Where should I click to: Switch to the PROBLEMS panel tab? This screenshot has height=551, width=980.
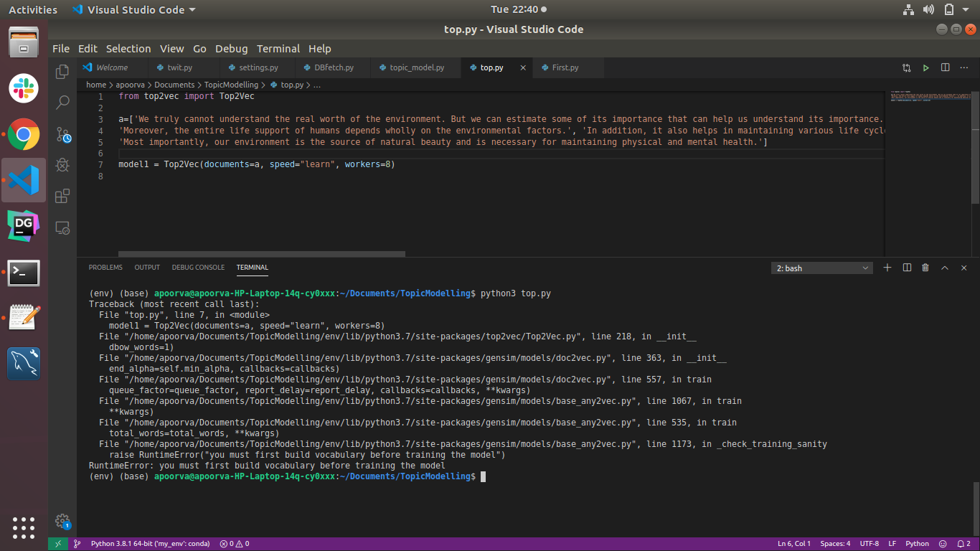point(105,268)
